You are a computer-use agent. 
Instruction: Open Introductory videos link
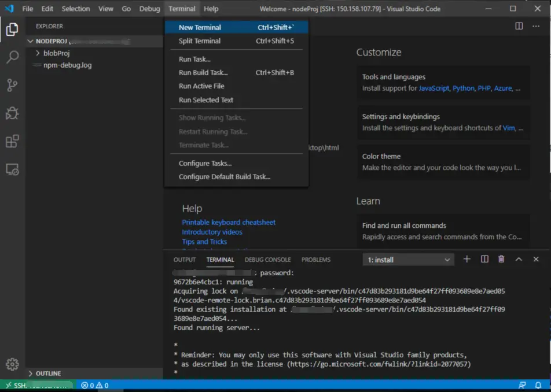click(x=212, y=232)
